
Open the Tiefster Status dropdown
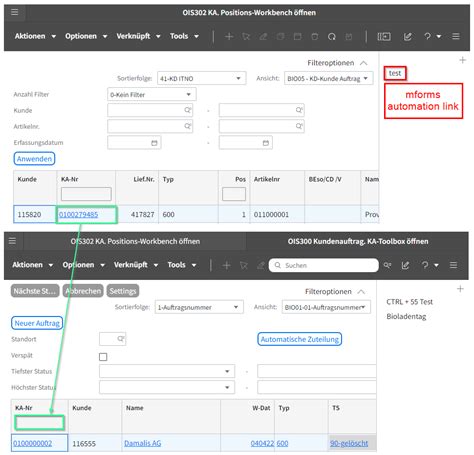click(x=167, y=371)
